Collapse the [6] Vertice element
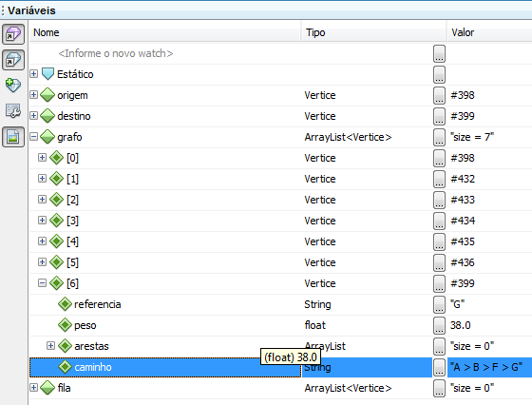Image resolution: width=532 pixels, height=405 pixels. point(42,282)
